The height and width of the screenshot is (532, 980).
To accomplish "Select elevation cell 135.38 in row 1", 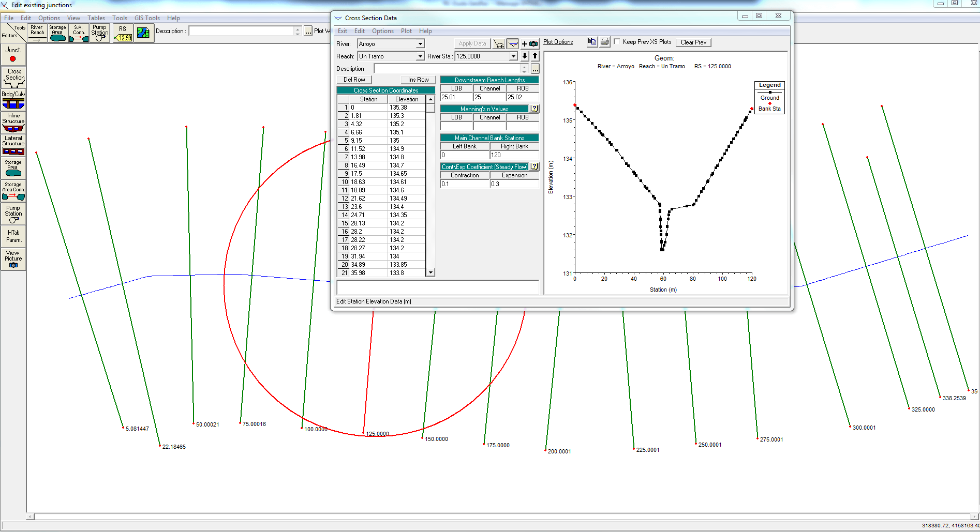I will (406, 108).
